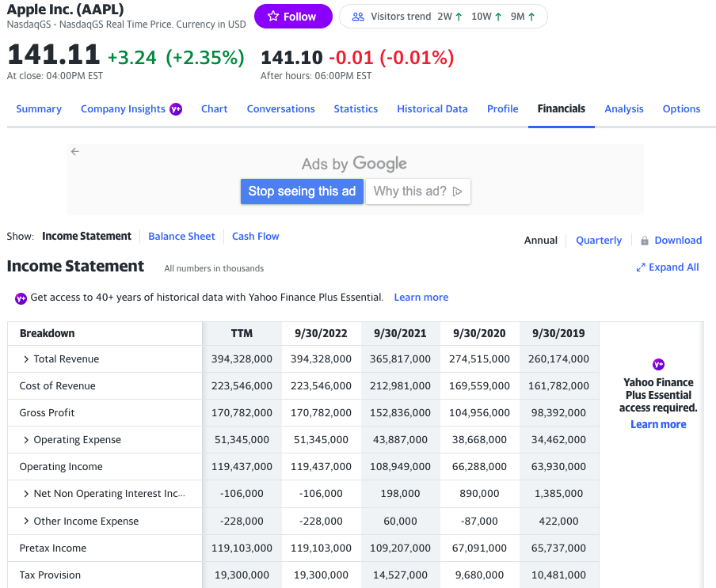Go to the Conversations tab
716x588 pixels.
pyautogui.click(x=281, y=109)
